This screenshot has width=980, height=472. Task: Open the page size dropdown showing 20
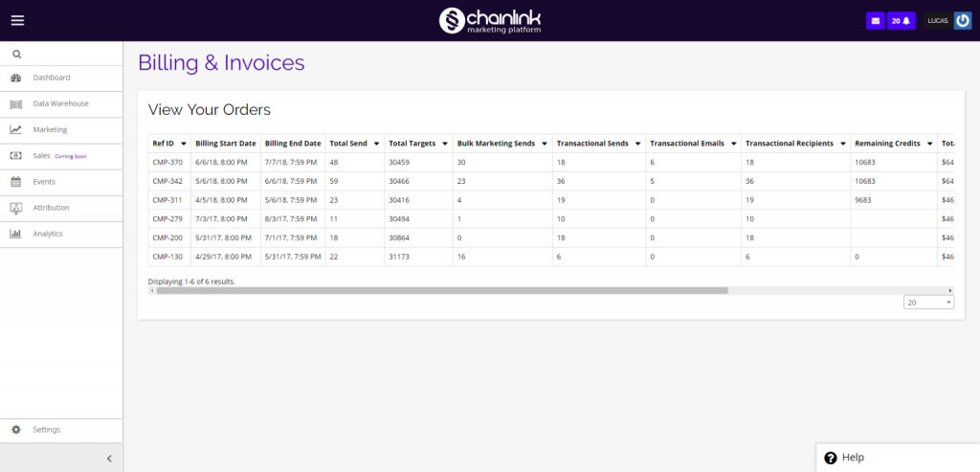tap(928, 303)
